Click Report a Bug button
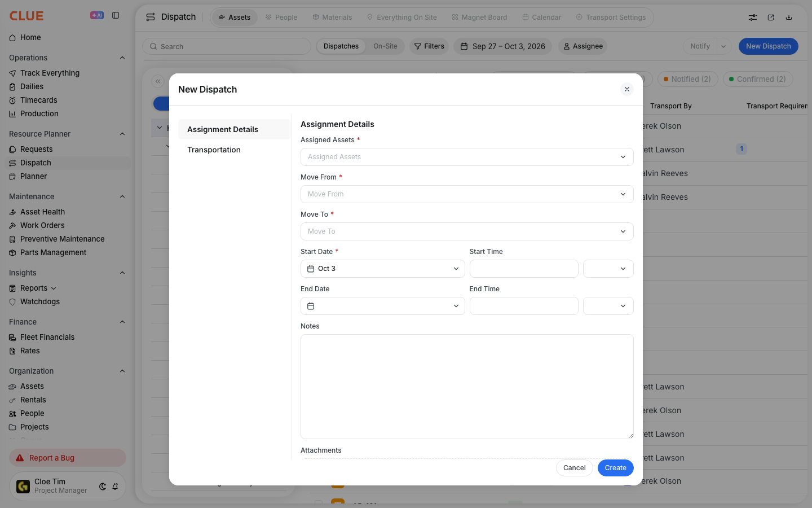The image size is (812, 508). click(x=68, y=458)
